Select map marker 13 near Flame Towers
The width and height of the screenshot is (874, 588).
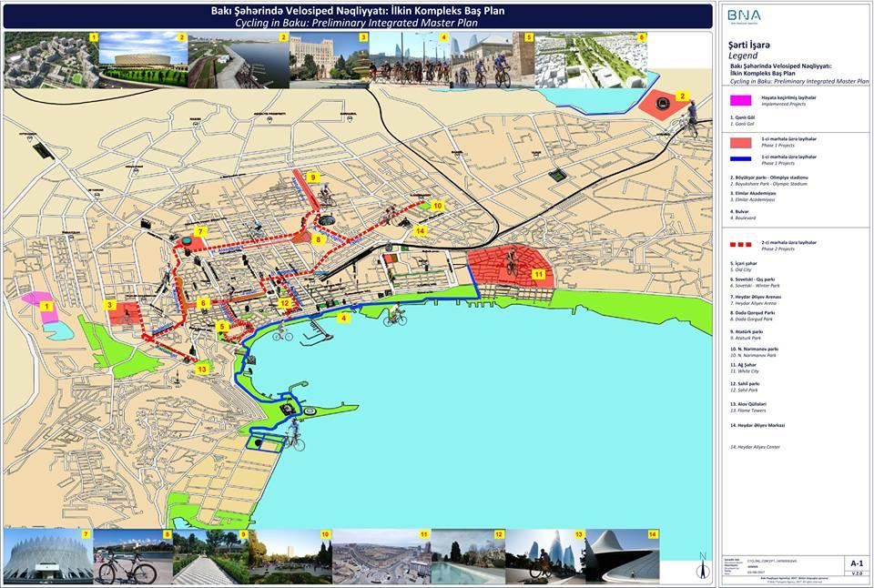[x=202, y=369]
